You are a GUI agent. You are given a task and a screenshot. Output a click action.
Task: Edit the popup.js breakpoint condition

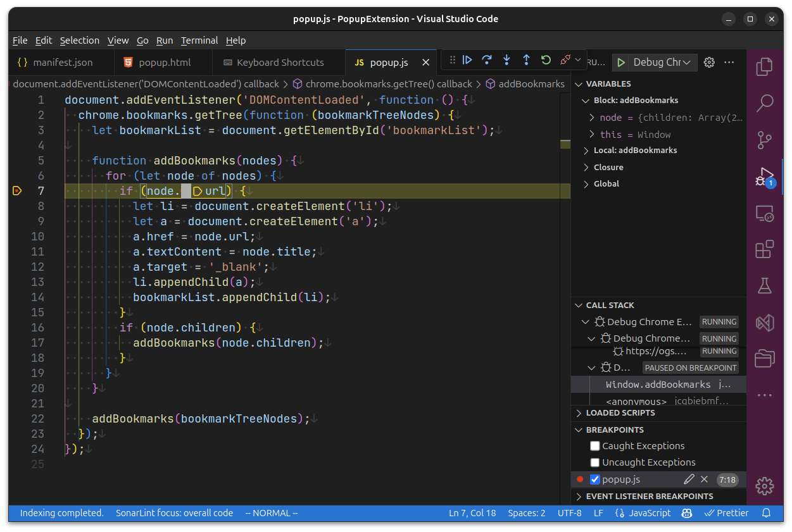pyautogui.click(x=689, y=479)
